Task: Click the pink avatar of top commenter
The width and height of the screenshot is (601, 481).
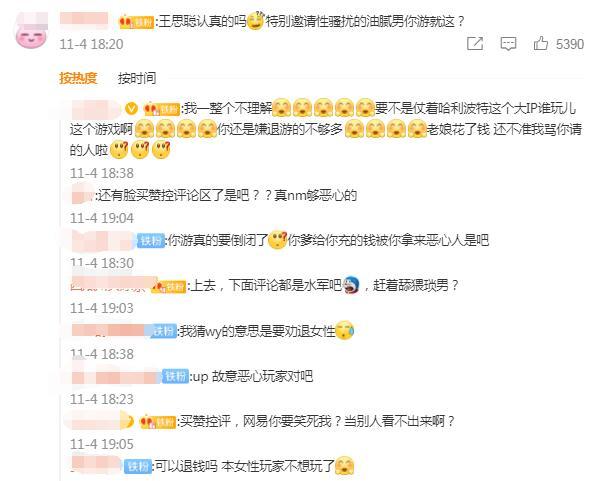Action: click(x=31, y=30)
